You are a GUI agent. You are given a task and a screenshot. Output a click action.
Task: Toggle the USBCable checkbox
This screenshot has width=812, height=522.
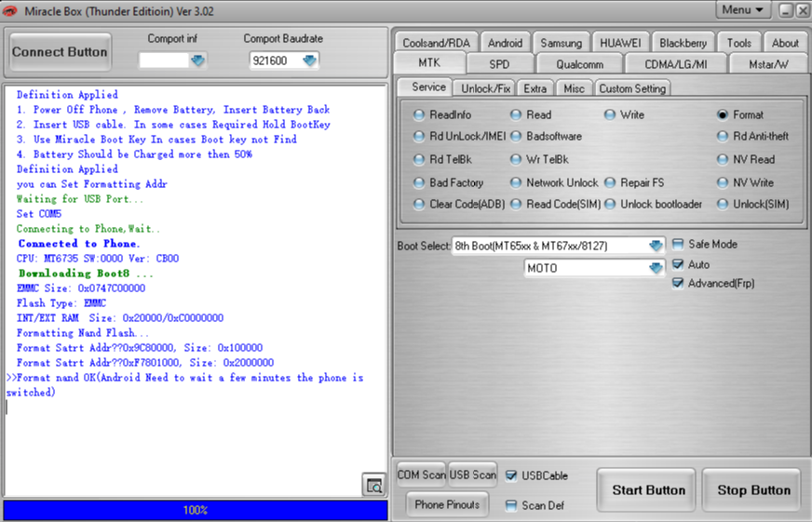coord(511,475)
